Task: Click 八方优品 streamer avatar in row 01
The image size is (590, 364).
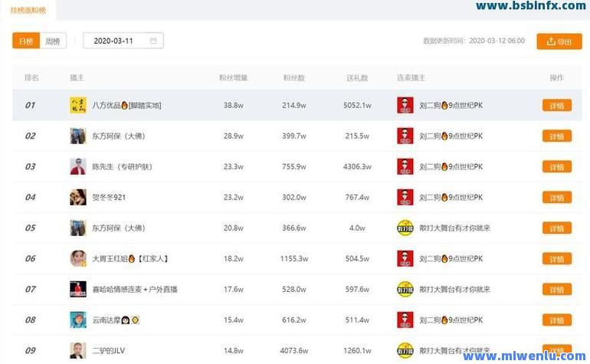Action: click(x=77, y=105)
